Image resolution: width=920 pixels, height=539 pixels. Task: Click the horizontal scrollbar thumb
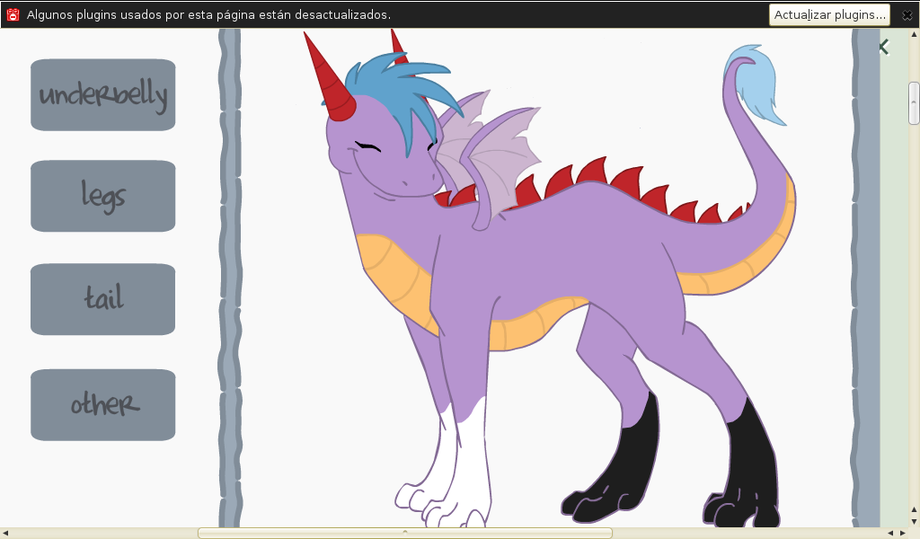tap(405, 533)
